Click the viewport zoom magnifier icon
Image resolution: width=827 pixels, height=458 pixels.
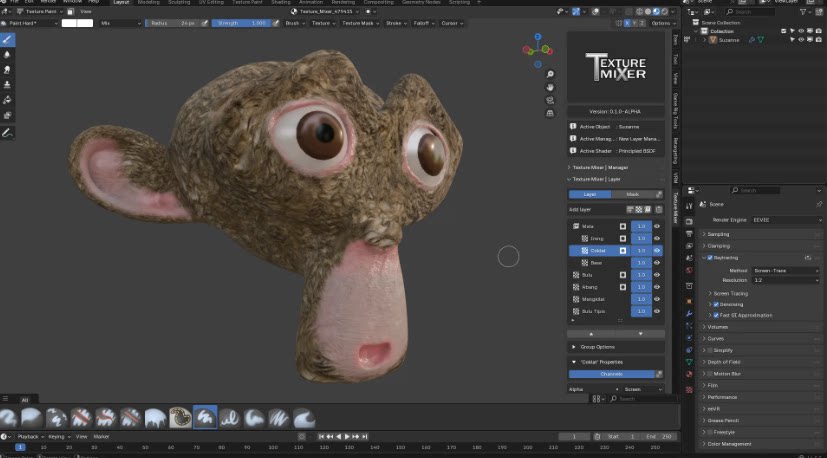[550, 75]
